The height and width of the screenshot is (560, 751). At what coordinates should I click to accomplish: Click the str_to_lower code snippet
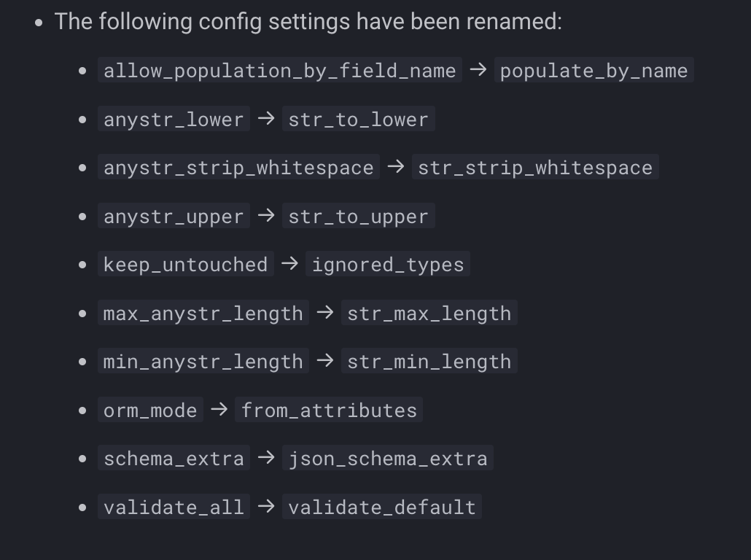[x=358, y=120]
